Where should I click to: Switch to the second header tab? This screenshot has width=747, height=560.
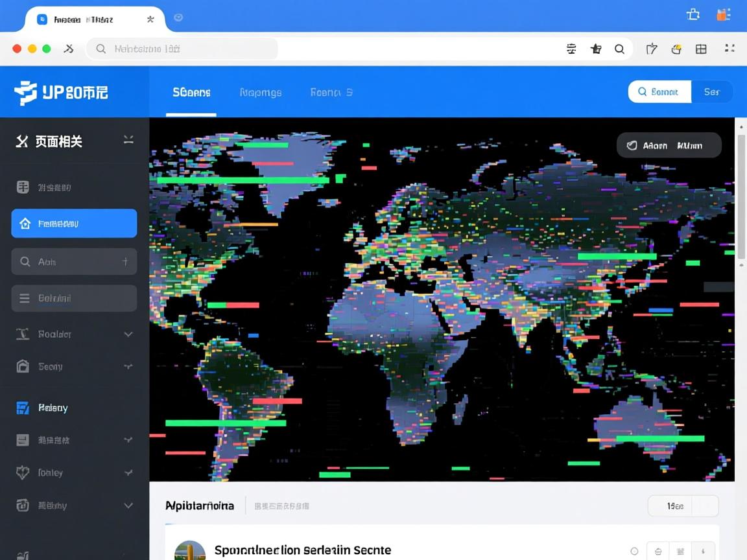click(x=260, y=93)
